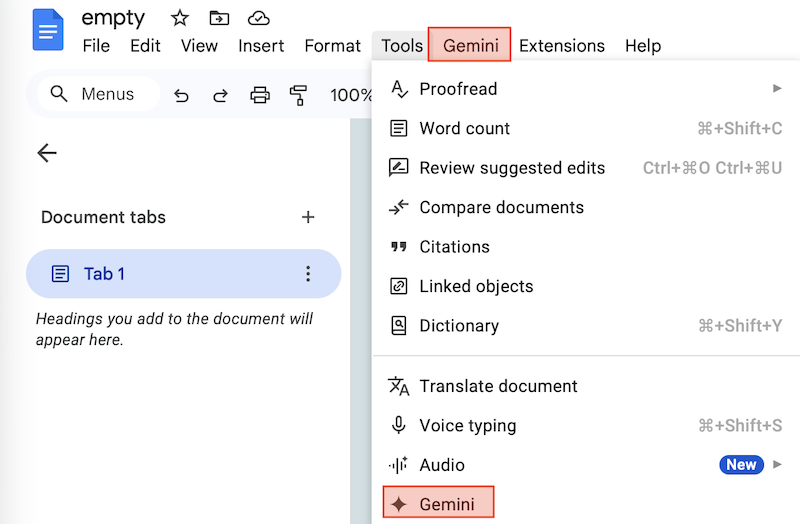Choose Dictionary from Tools menu

pyautogui.click(x=586, y=326)
